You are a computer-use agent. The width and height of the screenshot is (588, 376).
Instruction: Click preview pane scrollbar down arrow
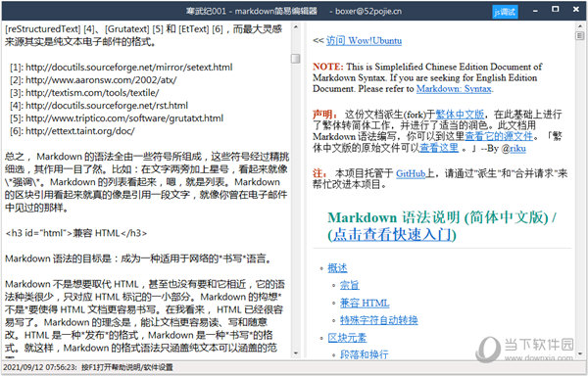coord(580,353)
